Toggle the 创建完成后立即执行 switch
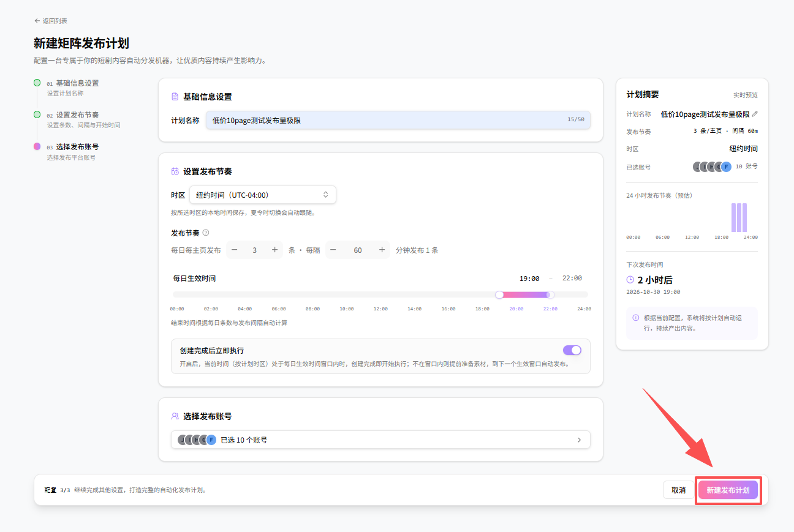The image size is (794, 532). pos(572,350)
